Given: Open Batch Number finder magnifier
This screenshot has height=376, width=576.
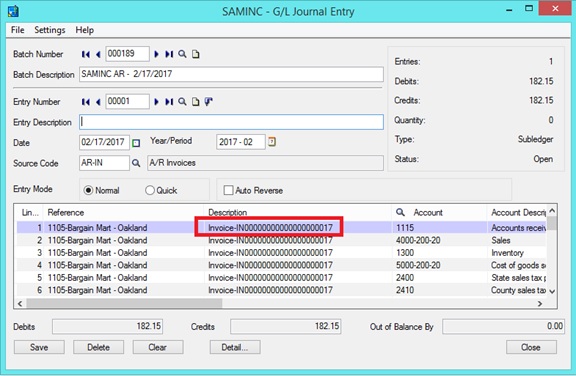Looking at the screenshot, I should (x=182, y=54).
